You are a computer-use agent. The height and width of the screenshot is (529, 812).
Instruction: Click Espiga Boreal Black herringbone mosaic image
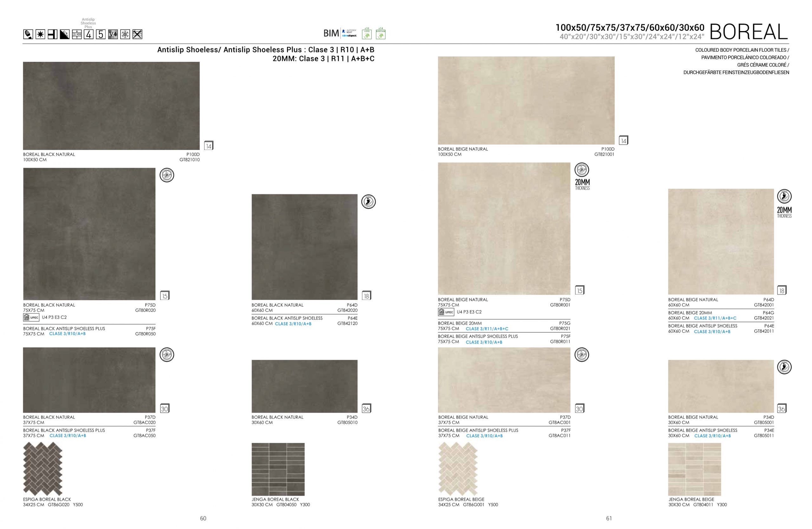click(x=43, y=469)
